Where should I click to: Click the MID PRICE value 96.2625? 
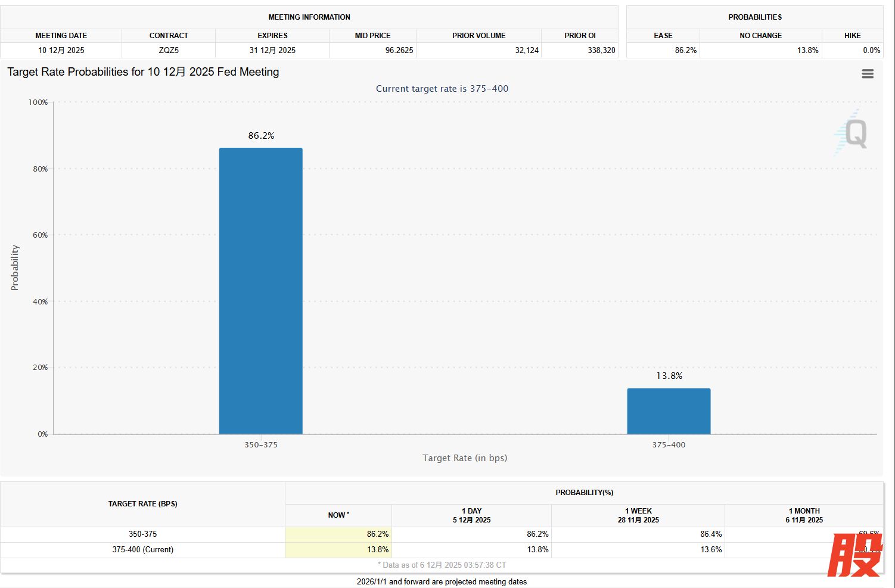coord(399,51)
